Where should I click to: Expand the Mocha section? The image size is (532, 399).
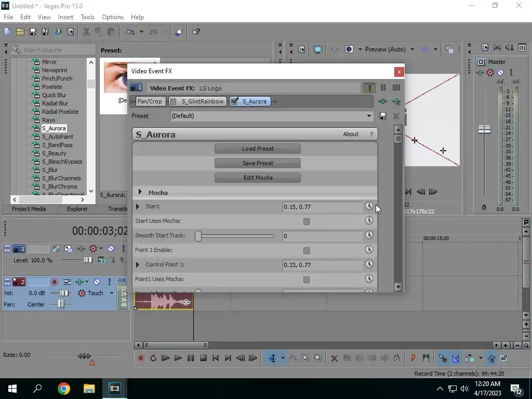pyautogui.click(x=140, y=192)
